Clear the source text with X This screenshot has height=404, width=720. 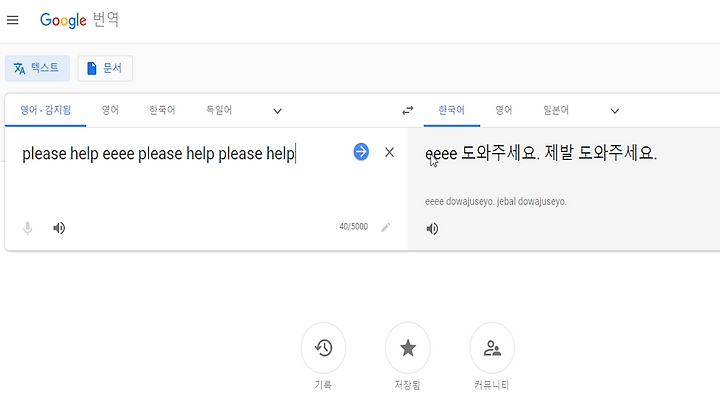389,152
